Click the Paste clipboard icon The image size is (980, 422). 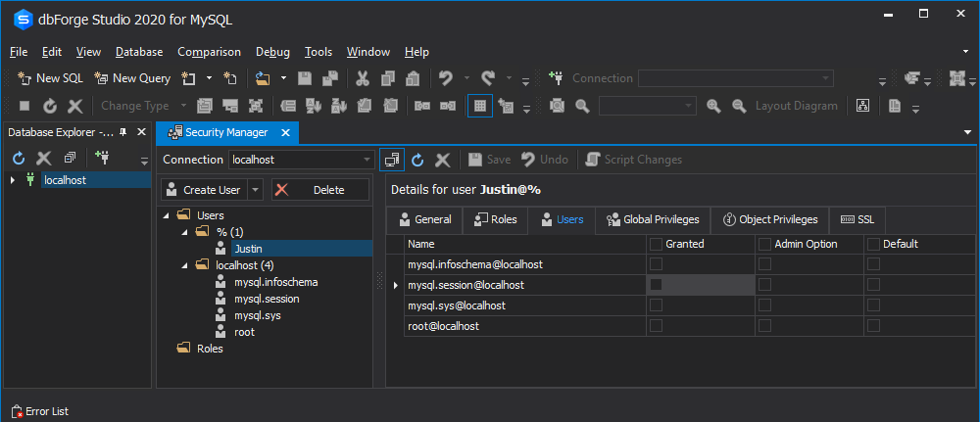413,78
